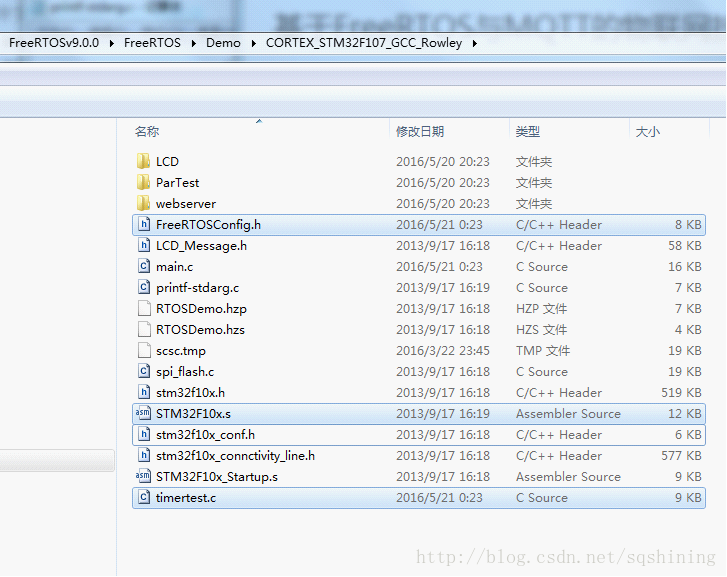Sort files by 类型 column

(528, 132)
